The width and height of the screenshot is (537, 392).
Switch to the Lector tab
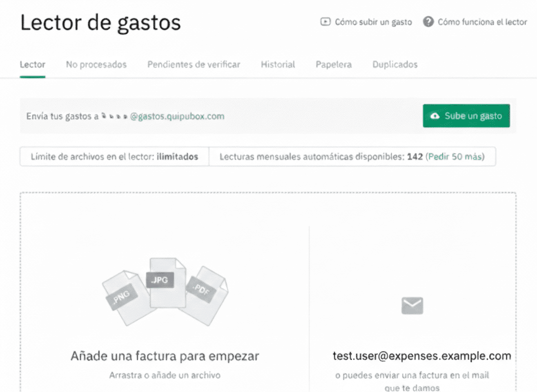[32, 64]
